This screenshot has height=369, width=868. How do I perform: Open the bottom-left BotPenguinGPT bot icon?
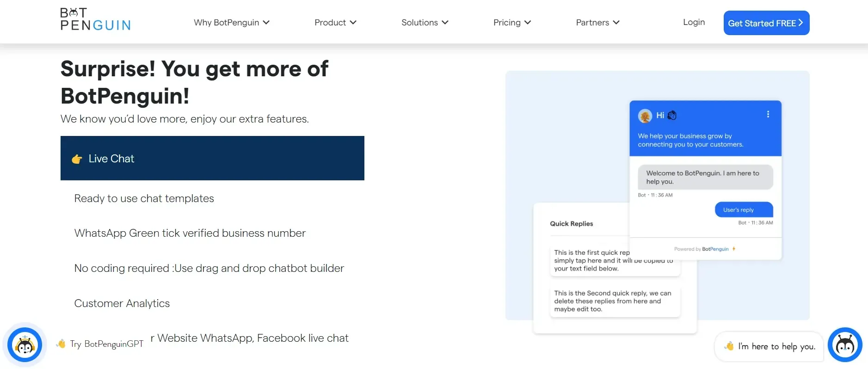(x=25, y=344)
